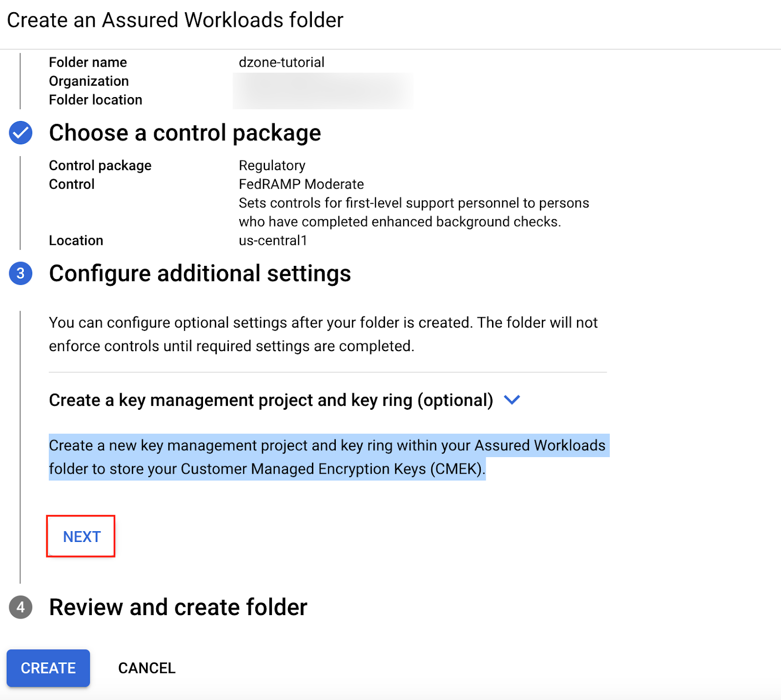Screen dimensions: 781x700
Task: Select the 'Configure additional settings' heading
Action: pyautogui.click(x=199, y=274)
